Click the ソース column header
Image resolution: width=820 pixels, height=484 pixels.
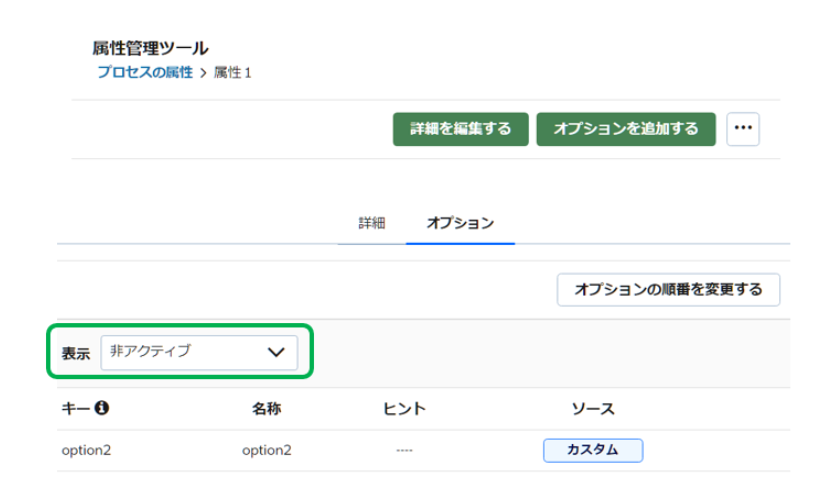pyautogui.click(x=592, y=409)
